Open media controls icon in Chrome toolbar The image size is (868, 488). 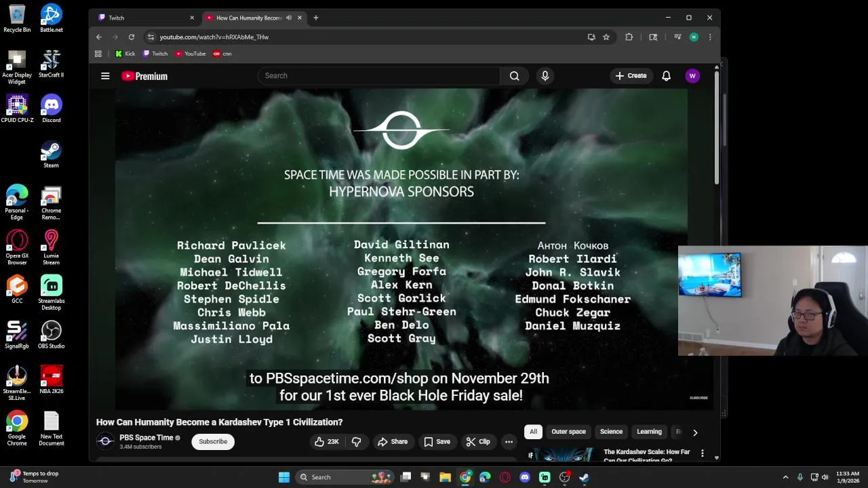tap(677, 37)
